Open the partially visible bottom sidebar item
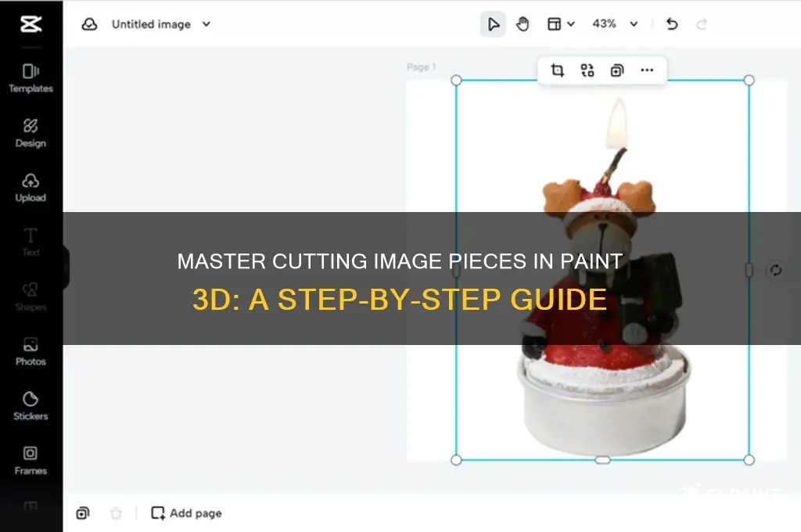 coord(31,506)
